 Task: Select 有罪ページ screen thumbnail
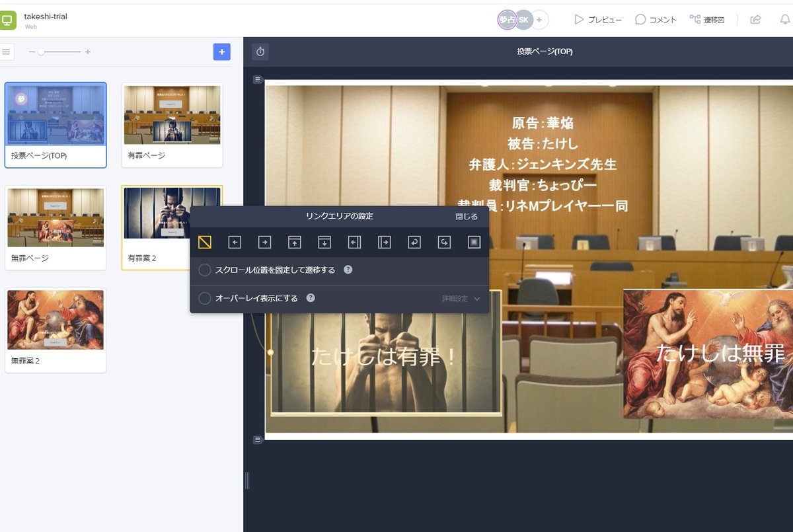[x=172, y=125]
